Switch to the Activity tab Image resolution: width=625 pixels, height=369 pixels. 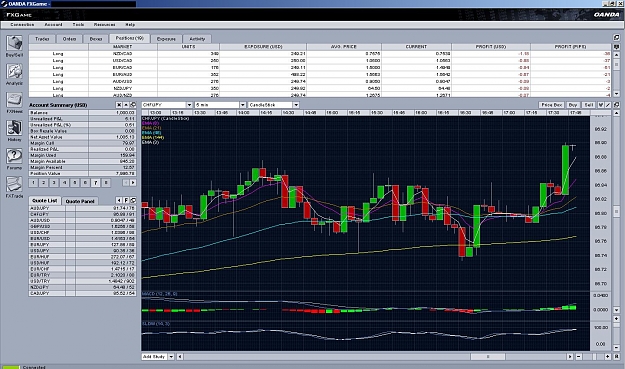(197, 39)
